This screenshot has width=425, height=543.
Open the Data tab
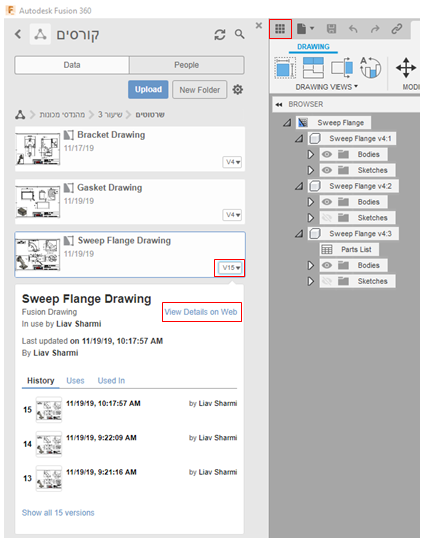pos(72,65)
